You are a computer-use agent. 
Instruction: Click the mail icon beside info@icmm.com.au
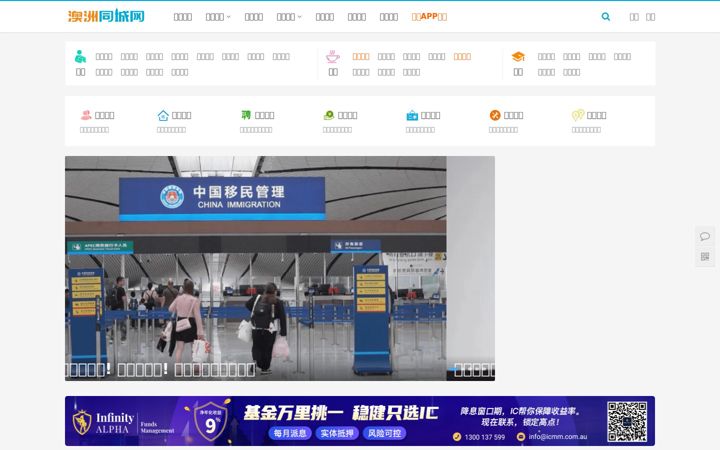[521, 437]
